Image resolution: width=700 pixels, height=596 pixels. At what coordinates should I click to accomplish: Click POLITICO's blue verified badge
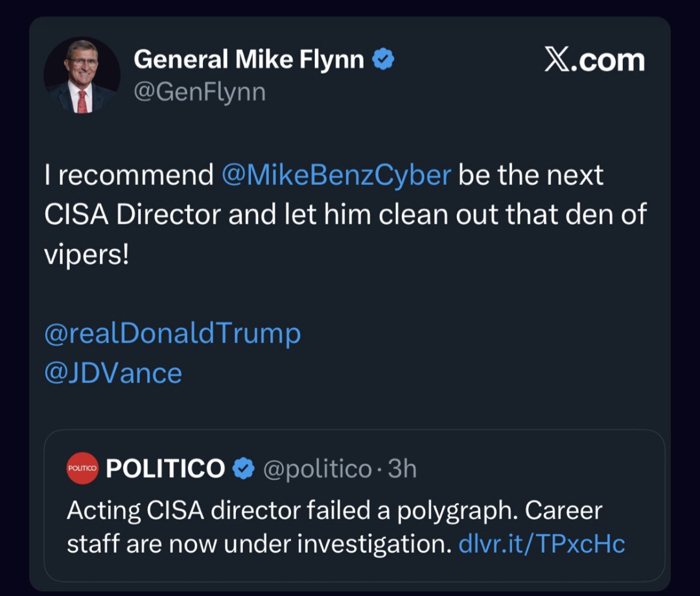point(244,468)
